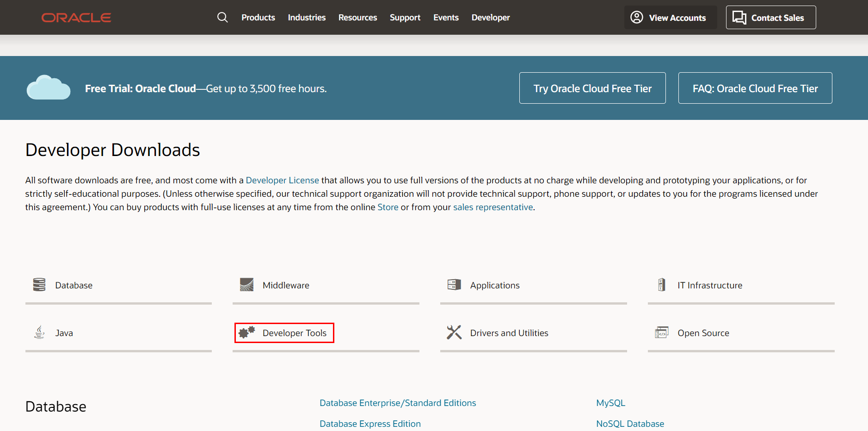The height and width of the screenshot is (431, 868).
Task: Open the Products menu
Action: coord(258,18)
